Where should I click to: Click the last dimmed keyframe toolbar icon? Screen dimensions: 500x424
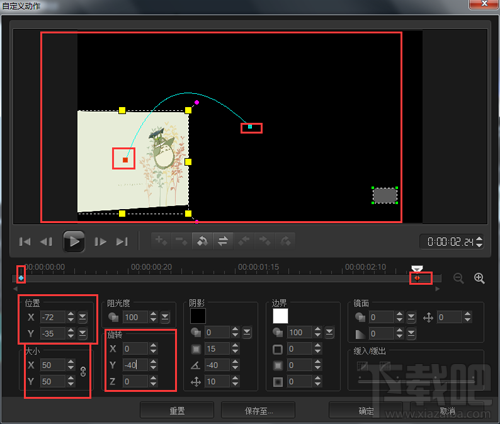pos(285,241)
